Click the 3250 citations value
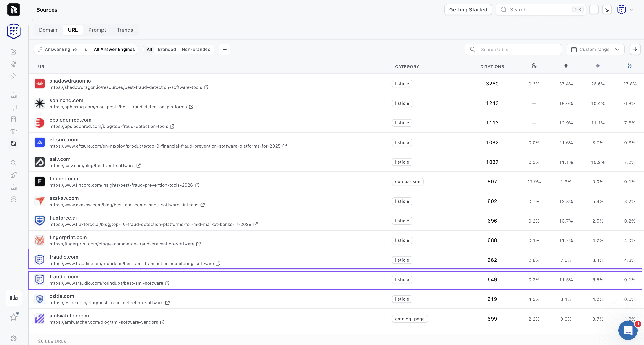This screenshot has height=345, width=644. (x=492, y=84)
